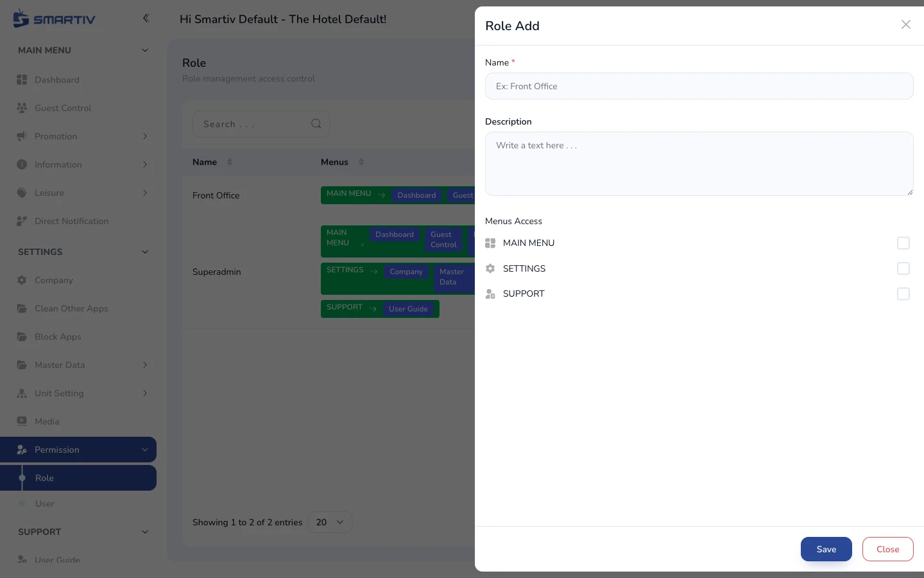Click the red Close button

(x=888, y=549)
